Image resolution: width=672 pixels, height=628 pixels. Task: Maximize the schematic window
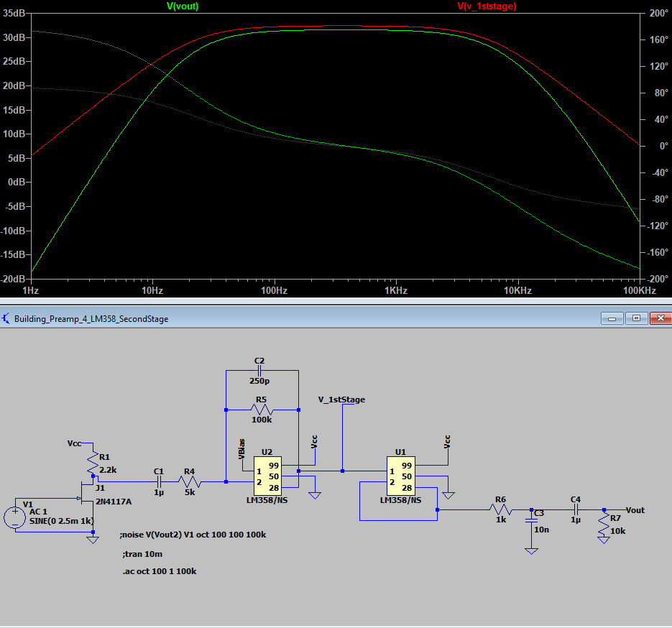pyautogui.click(x=636, y=318)
